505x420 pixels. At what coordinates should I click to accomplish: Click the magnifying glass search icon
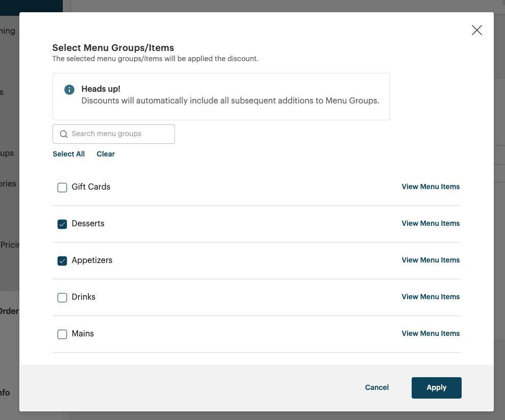(x=64, y=134)
